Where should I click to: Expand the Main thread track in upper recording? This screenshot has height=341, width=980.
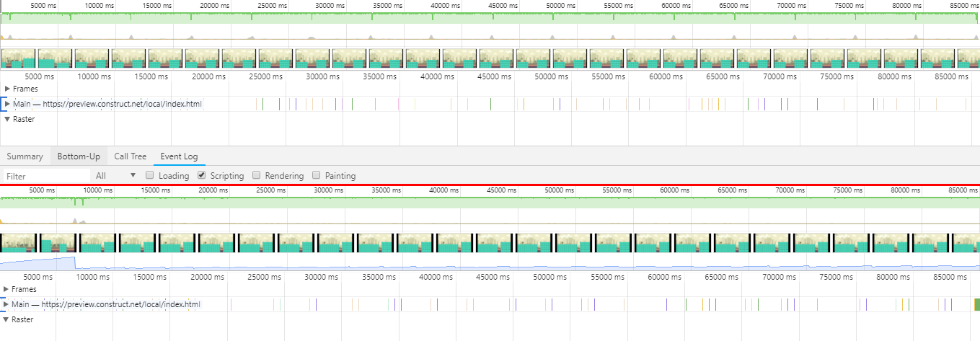(x=7, y=104)
